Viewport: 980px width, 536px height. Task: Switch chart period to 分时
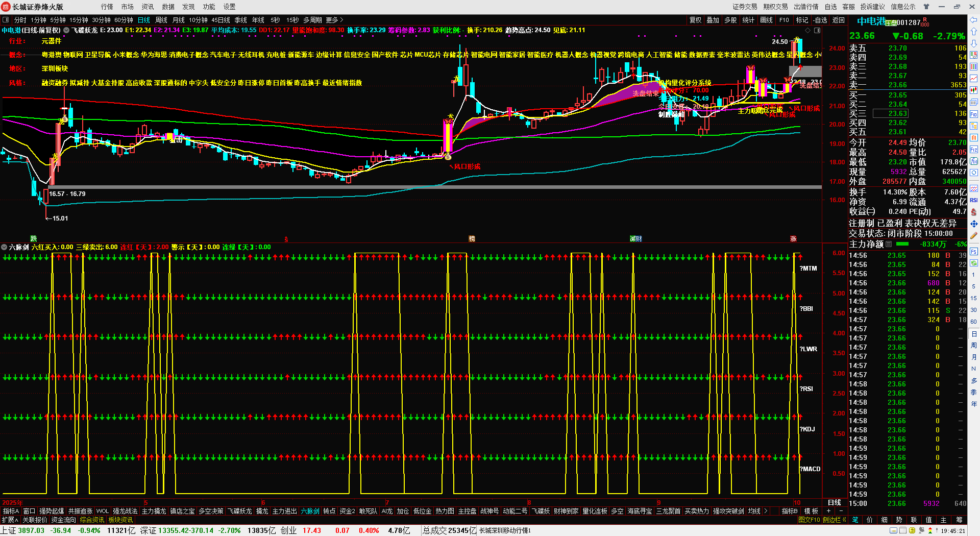point(20,20)
